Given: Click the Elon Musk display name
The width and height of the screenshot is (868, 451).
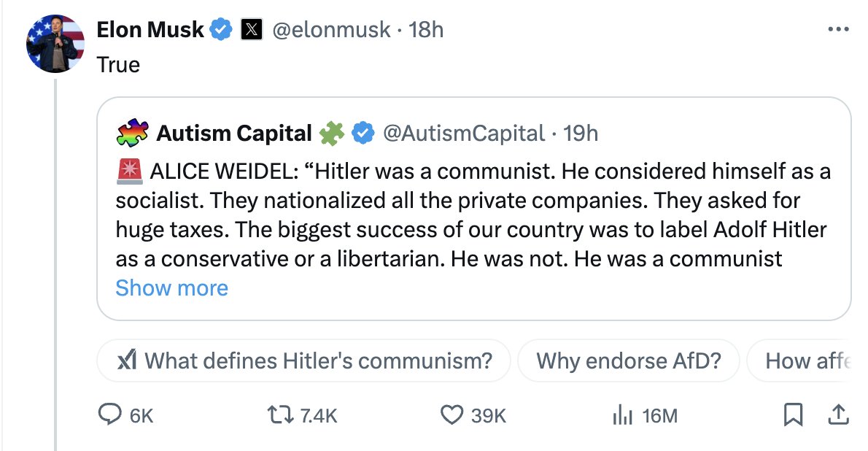Looking at the screenshot, I should (x=150, y=30).
